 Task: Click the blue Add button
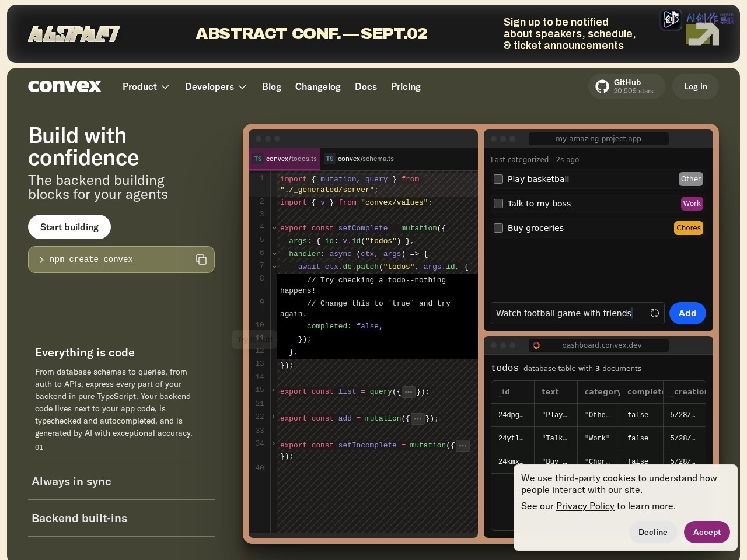point(687,313)
